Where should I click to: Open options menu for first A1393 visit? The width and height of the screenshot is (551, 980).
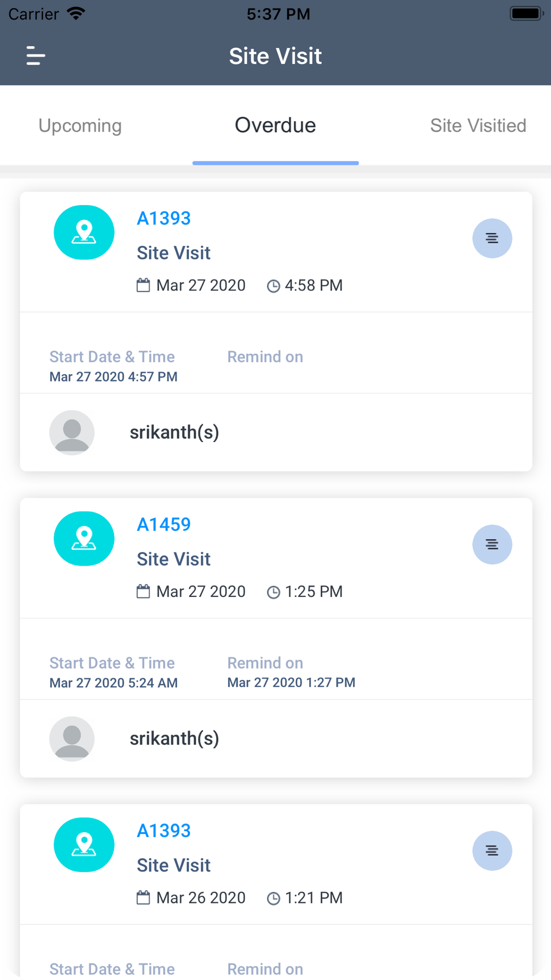pyautogui.click(x=492, y=238)
